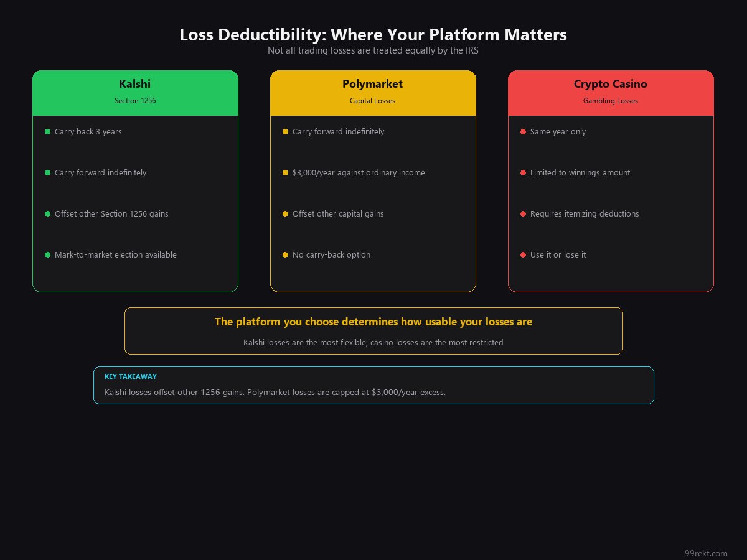
Task: Click the yellow bullet beside Carry forward indefinitely
Action: 285,131
